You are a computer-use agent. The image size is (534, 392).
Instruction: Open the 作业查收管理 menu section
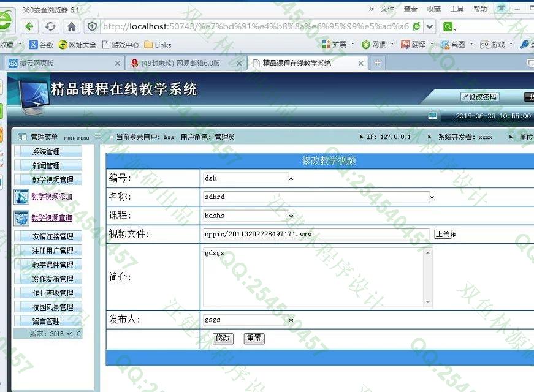click(48, 293)
